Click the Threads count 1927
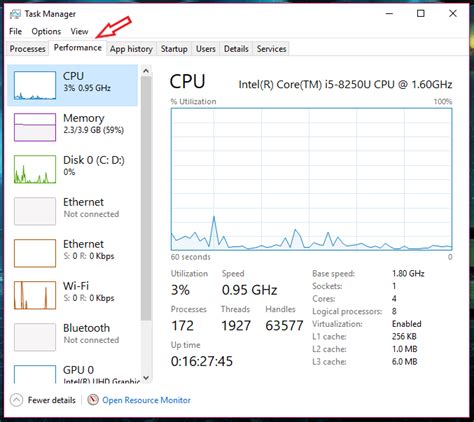Viewport: 474px width, 422px height. (x=236, y=326)
